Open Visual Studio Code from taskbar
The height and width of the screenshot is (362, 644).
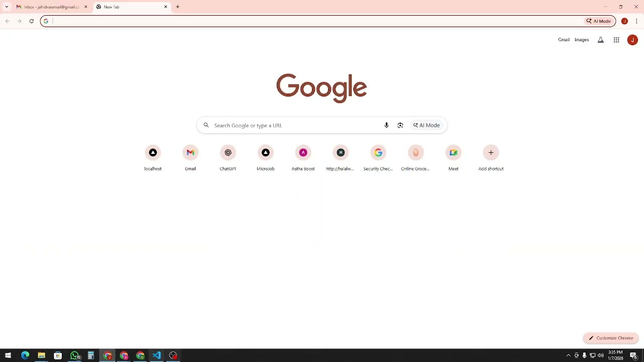tap(156, 355)
